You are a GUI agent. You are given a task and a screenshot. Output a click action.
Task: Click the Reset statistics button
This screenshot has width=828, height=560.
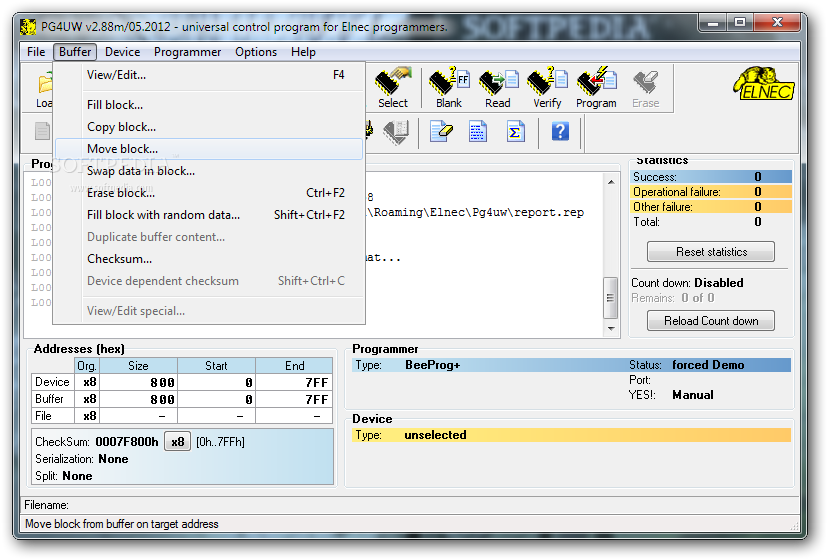coord(711,251)
